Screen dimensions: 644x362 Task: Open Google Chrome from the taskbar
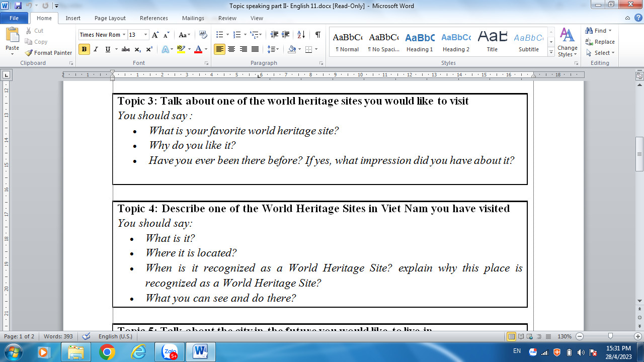pyautogui.click(x=107, y=351)
